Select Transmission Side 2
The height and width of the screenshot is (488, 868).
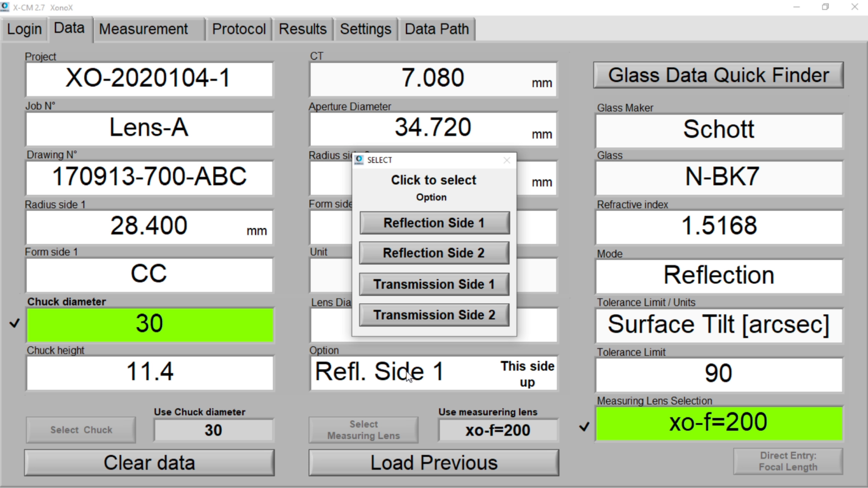tap(434, 315)
